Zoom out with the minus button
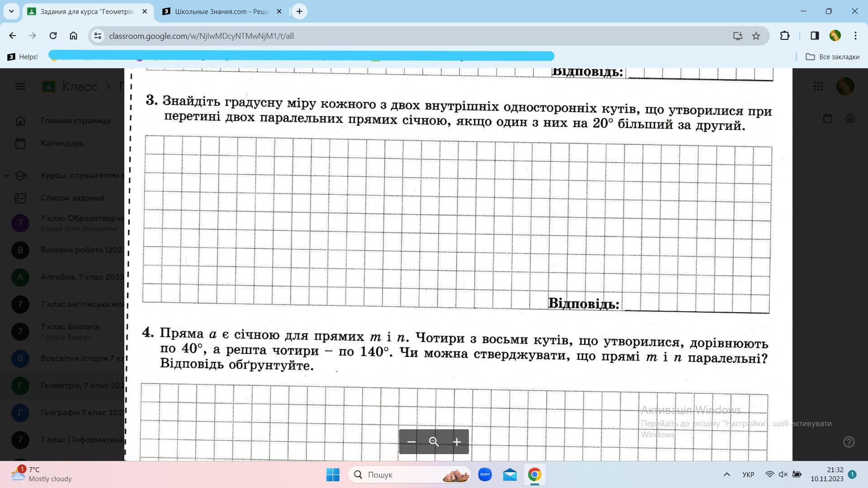 411,442
